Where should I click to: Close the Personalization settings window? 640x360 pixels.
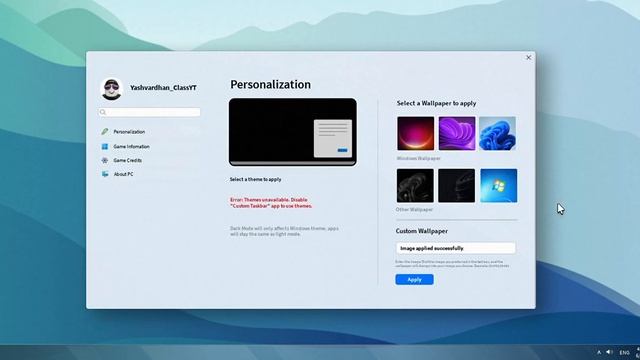[529, 58]
